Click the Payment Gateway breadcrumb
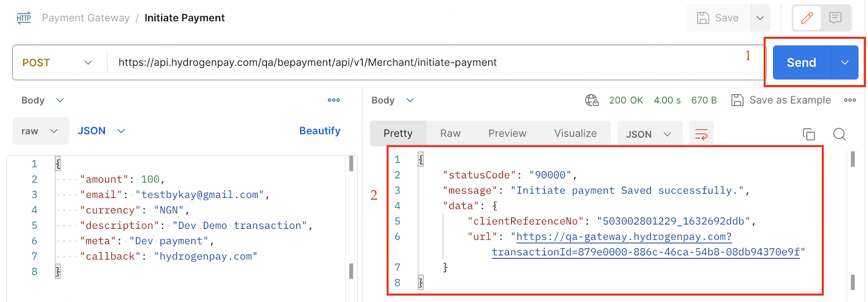 tap(86, 18)
